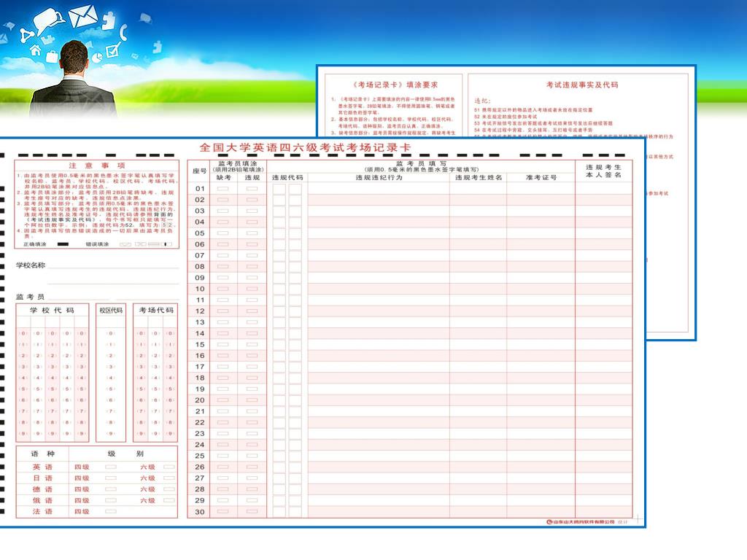Fill the 日语 四级 level bubble
This screenshot has height=560, width=747.
click(111, 478)
